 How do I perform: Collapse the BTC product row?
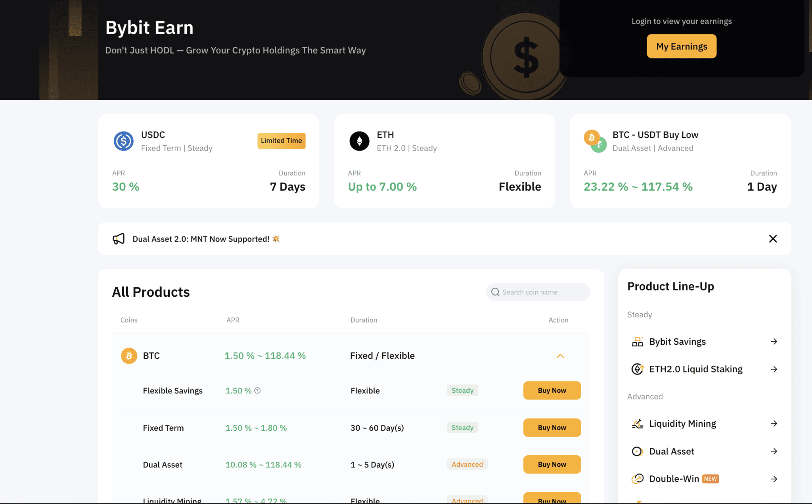click(560, 356)
